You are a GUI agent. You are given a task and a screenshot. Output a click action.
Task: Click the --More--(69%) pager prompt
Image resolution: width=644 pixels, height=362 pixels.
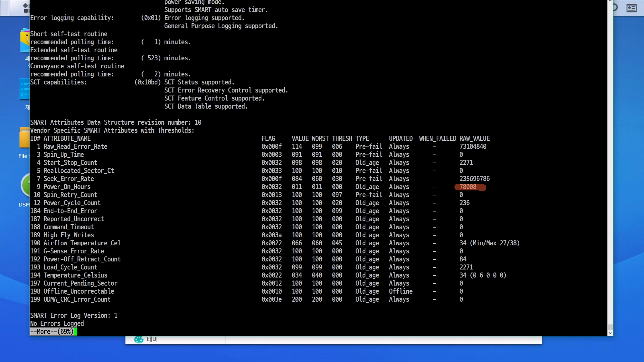tap(52, 331)
